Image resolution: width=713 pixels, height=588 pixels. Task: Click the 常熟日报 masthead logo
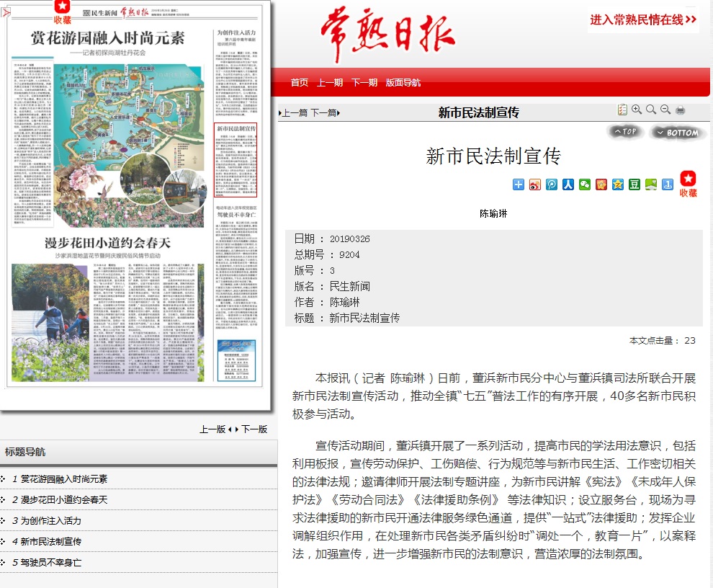388,34
